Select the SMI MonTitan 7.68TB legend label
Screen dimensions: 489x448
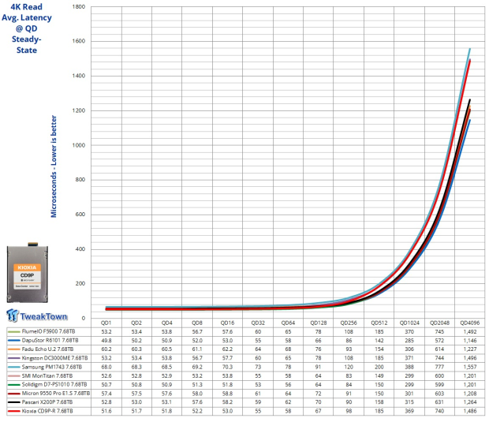point(47,376)
